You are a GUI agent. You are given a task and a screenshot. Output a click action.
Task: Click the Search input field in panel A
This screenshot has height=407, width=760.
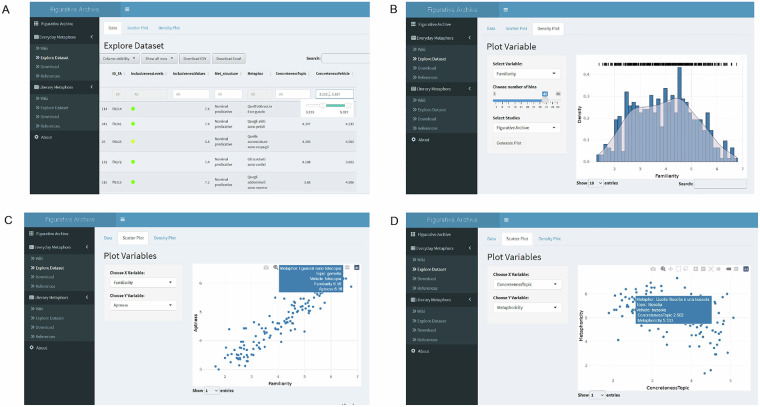point(345,58)
